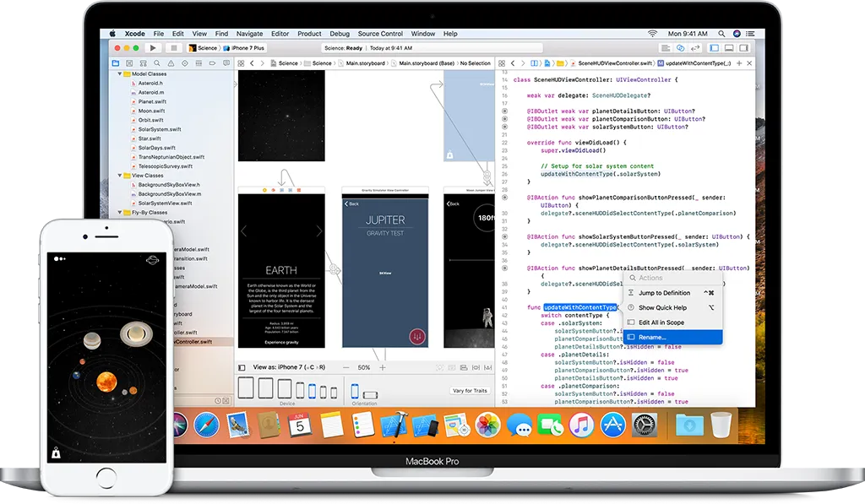Open the Issue navigator warning triangle
865x504 pixels.
(x=171, y=63)
